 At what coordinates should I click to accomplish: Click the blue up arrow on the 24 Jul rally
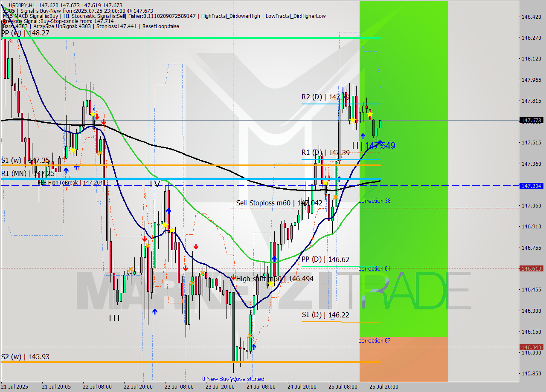click(274, 258)
